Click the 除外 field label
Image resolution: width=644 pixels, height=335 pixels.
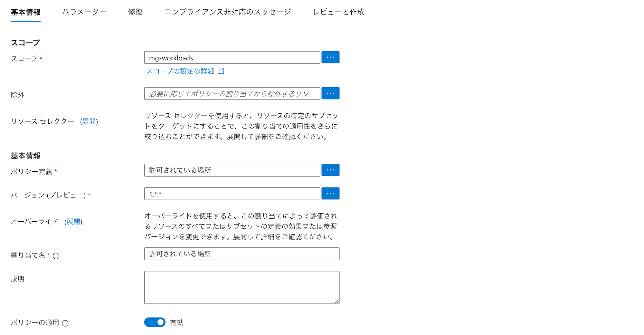pyautogui.click(x=18, y=95)
